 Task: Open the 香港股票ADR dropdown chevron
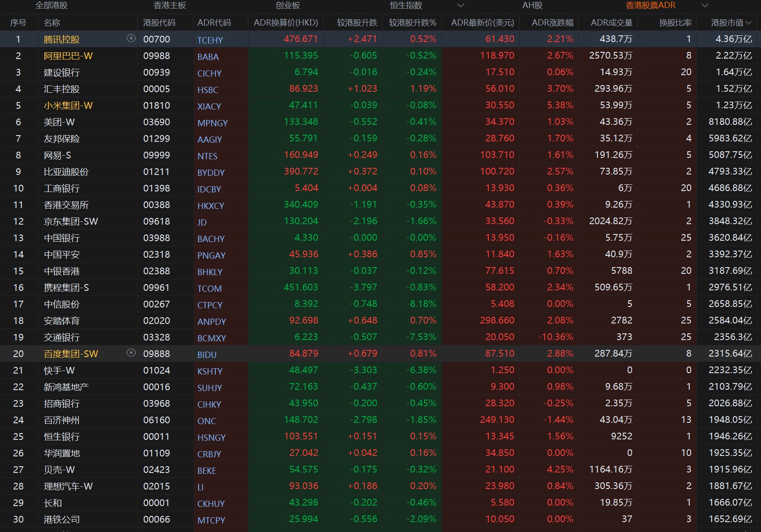click(705, 5)
